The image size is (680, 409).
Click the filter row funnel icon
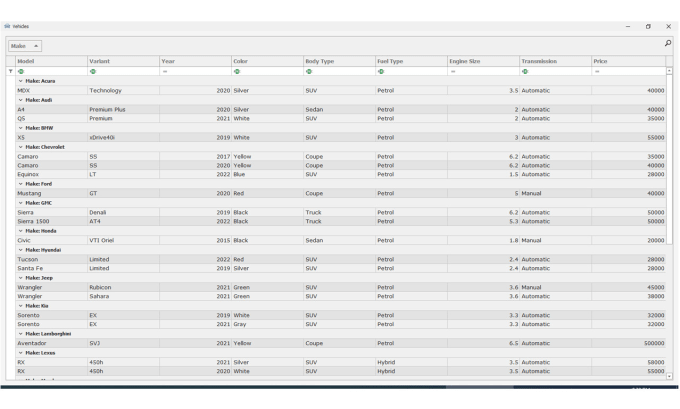(10, 71)
